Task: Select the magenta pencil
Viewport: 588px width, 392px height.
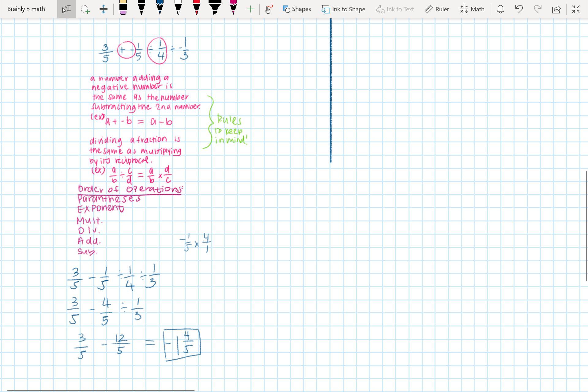Action: pos(233,8)
